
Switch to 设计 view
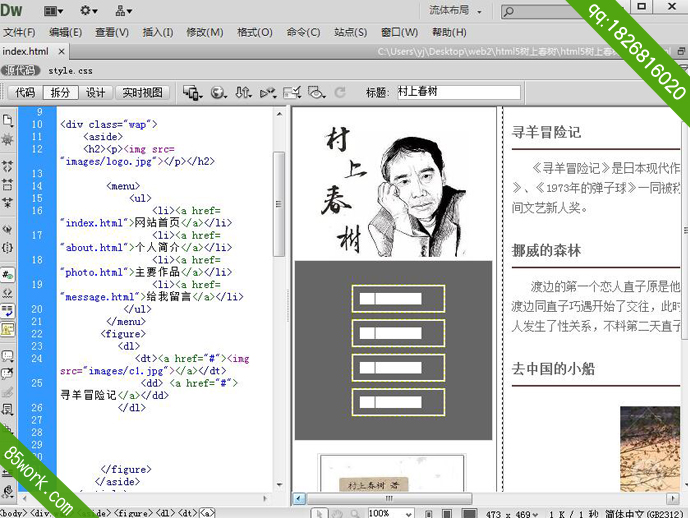pyautogui.click(x=95, y=92)
